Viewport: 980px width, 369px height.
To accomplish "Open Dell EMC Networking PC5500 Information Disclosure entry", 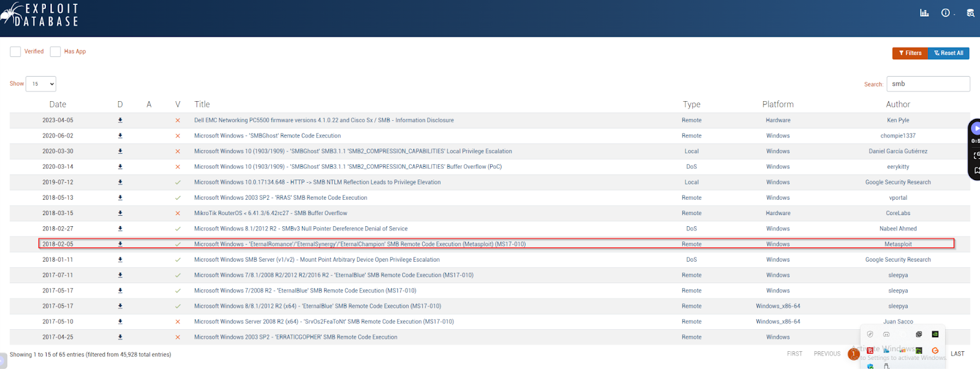I will click(324, 120).
